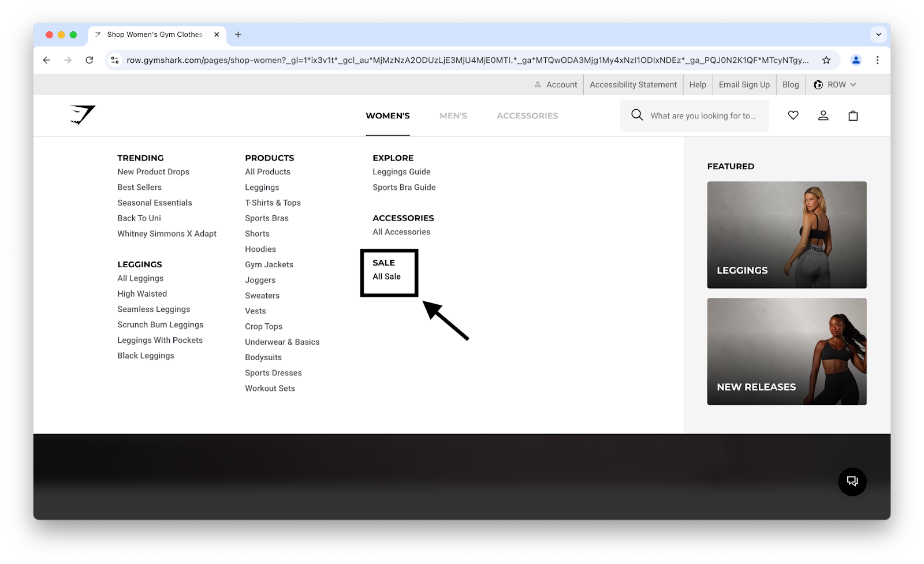Image resolution: width=924 pixels, height=564 pixels.
Task: Open Scrunch Bum Leggings
Action: point(160,325)
